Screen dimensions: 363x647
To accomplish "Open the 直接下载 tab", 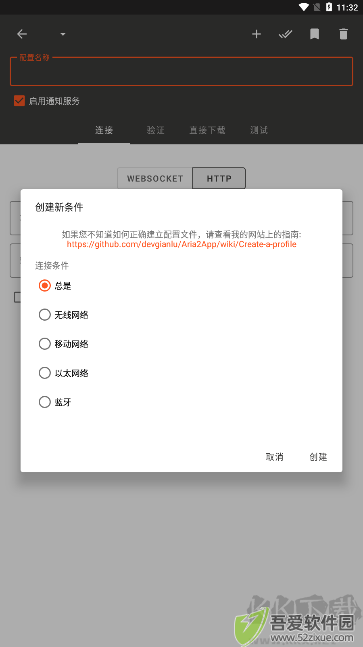I will pos(207,130).
